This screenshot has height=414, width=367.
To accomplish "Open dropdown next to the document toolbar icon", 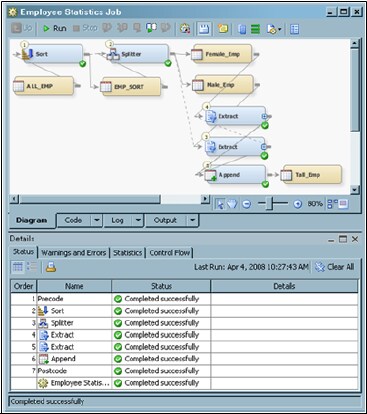I will tap(280, 29).
